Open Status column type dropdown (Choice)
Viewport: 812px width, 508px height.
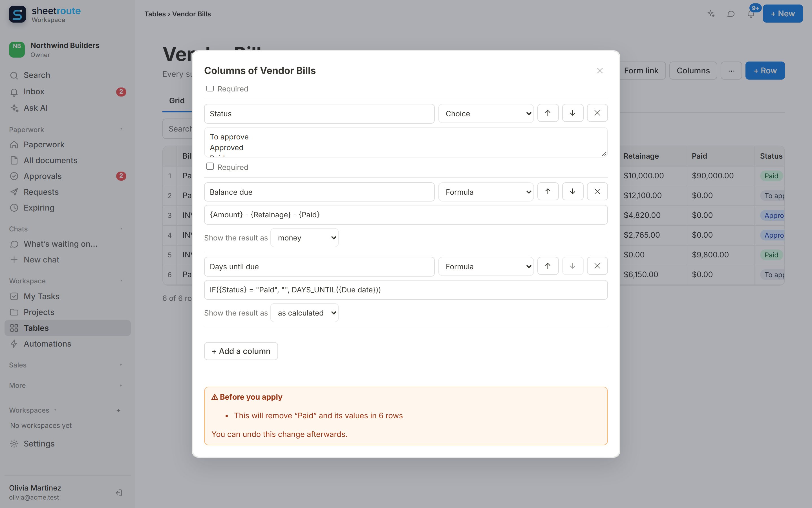click(486, 113)
